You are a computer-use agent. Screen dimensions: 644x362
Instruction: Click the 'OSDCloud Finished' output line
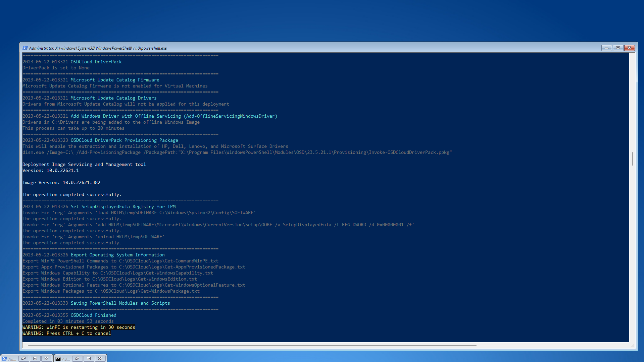[x=93, y=315]
